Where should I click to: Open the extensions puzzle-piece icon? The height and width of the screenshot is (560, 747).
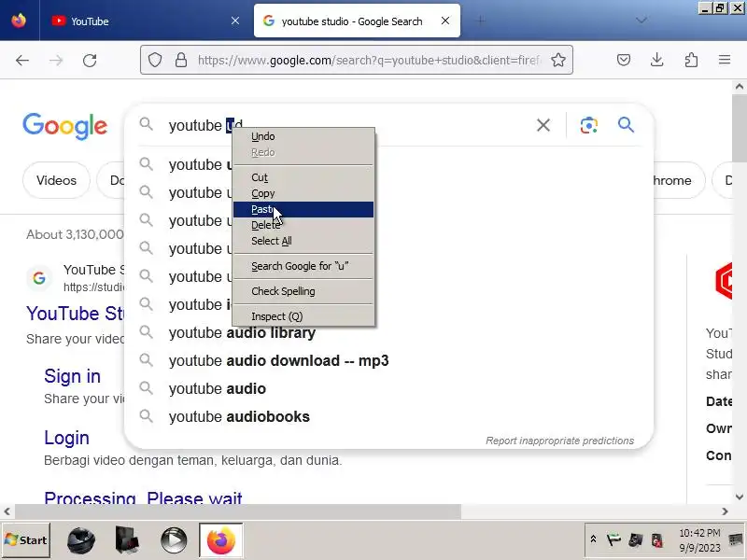point(691,60)
